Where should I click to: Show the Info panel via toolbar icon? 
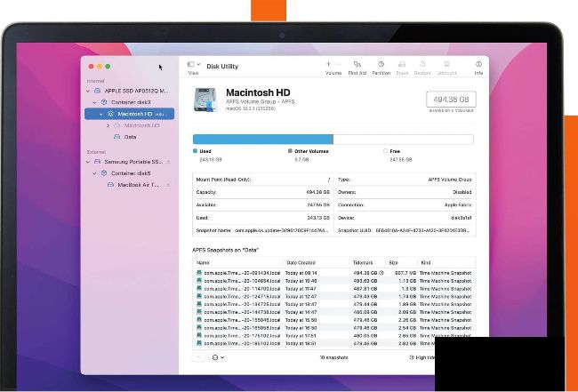[478, 65]
